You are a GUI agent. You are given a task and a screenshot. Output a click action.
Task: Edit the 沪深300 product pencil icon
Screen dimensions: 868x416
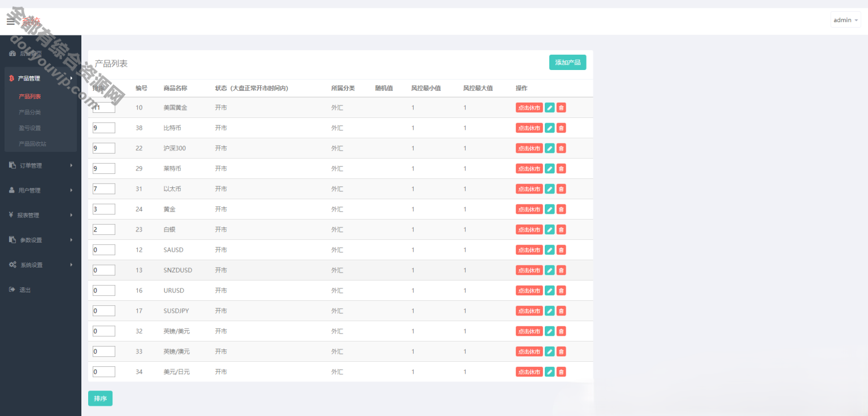[x=549, y=148]
